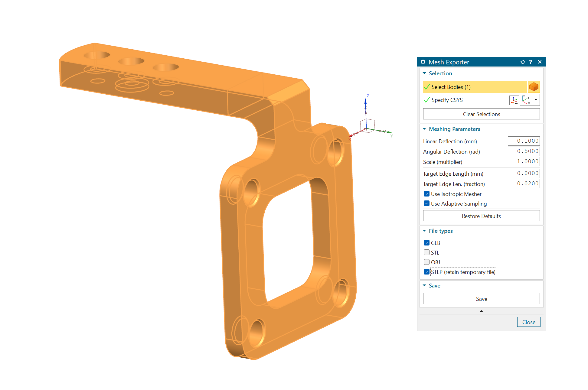This screenshot has width=588, height=390.
Task: Click the Select Bodies (1) row
Action: 475,87
